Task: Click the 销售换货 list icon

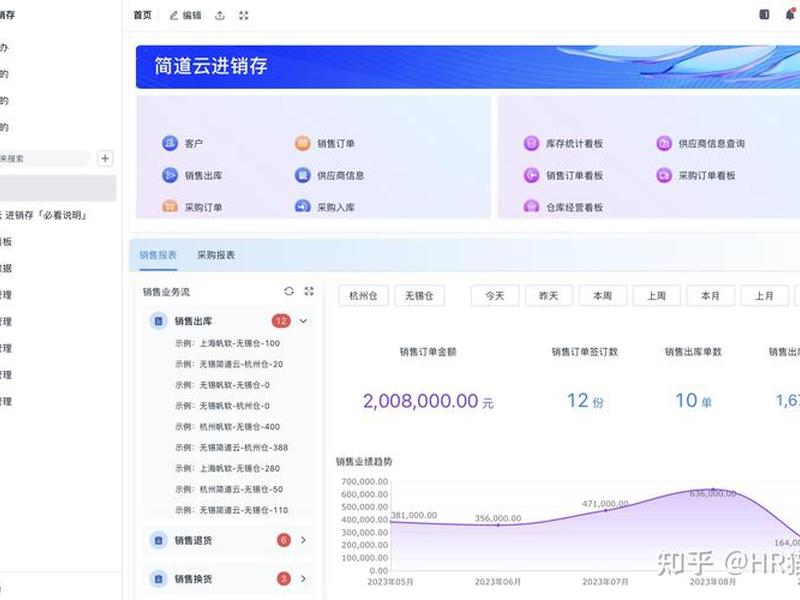Action: (158, 579)
